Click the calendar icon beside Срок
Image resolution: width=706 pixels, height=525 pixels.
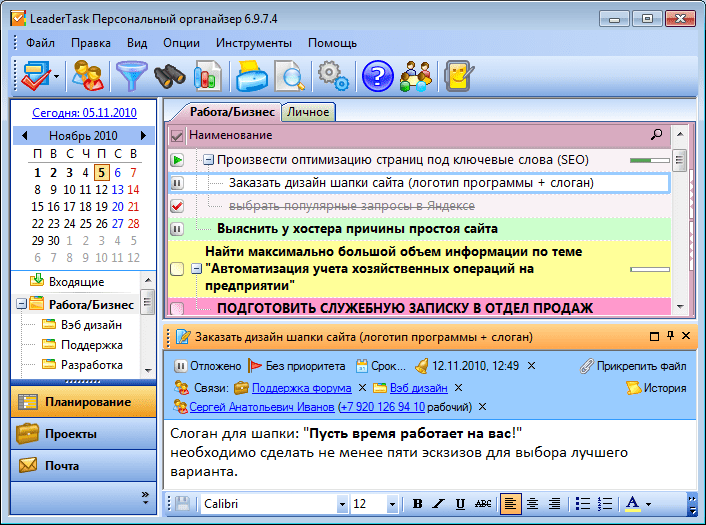pos(362,366)
